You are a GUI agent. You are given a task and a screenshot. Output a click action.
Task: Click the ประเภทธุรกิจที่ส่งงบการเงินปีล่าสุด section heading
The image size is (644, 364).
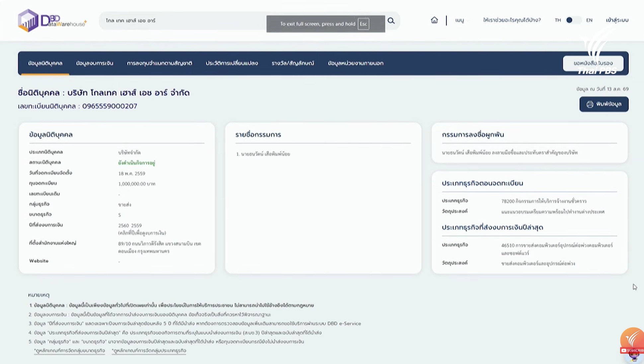492,227
